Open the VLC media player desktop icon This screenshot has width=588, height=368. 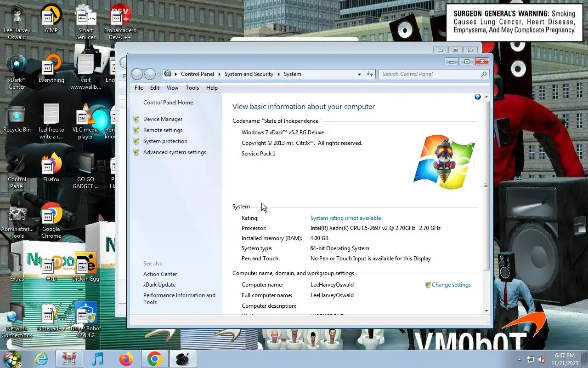pos(85,122)
